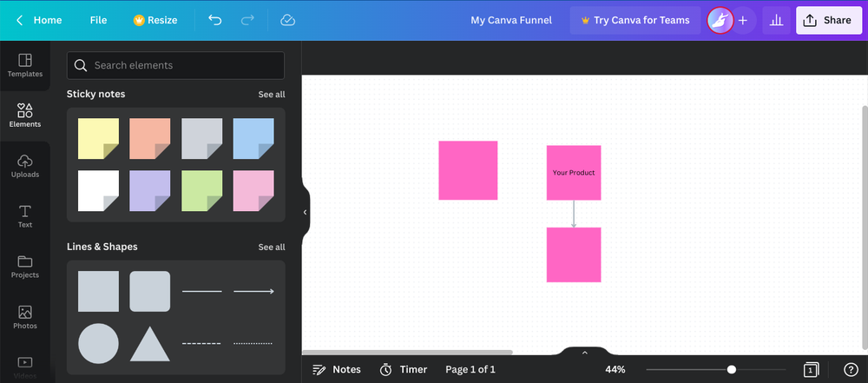868x383 pixels.
Task: Expand the page list chevron above the bottom bar
Action: [585, 353]
